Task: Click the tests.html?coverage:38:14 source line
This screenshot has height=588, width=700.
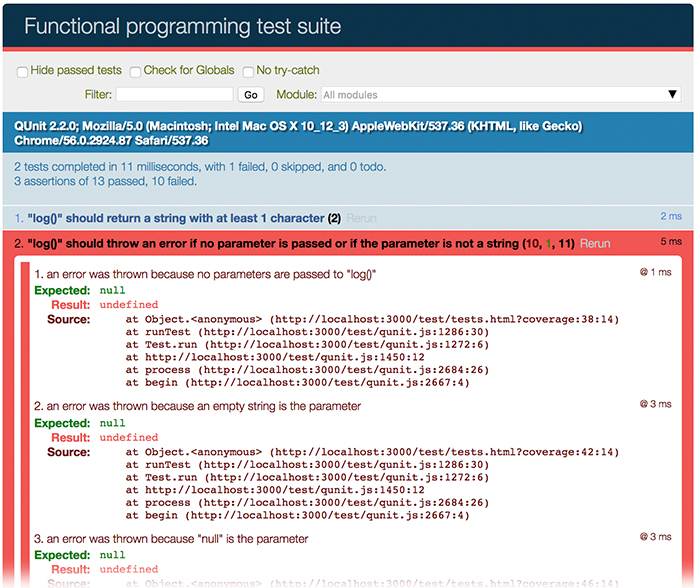Action: coord(372,319)
